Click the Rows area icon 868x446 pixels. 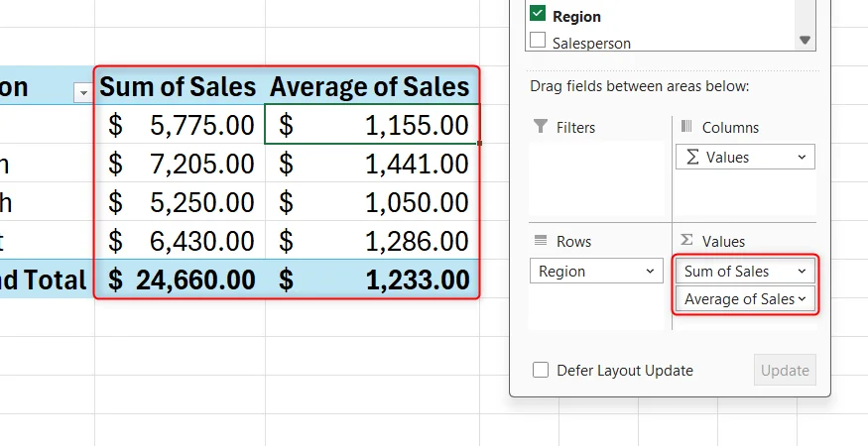point(541,240)
